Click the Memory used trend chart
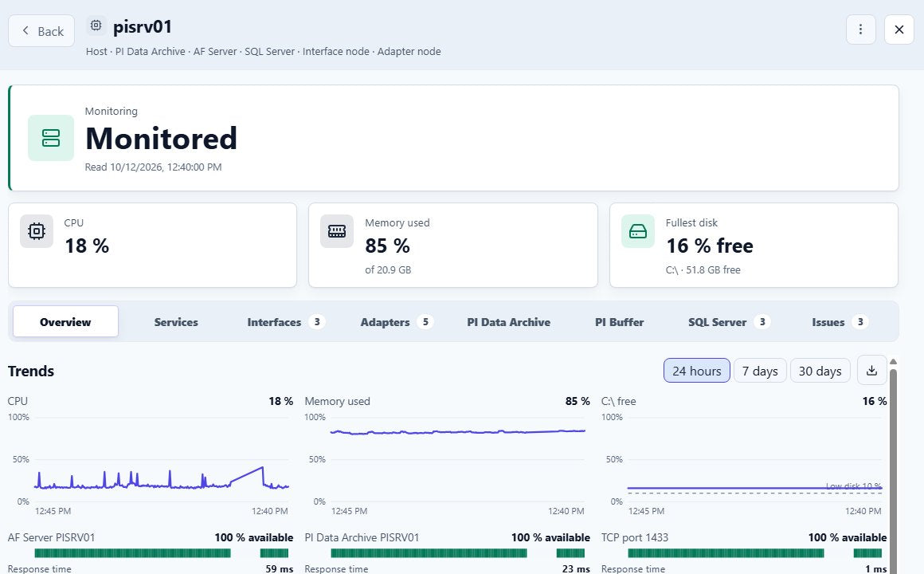924x574 pixels. (x=458, y=460)
